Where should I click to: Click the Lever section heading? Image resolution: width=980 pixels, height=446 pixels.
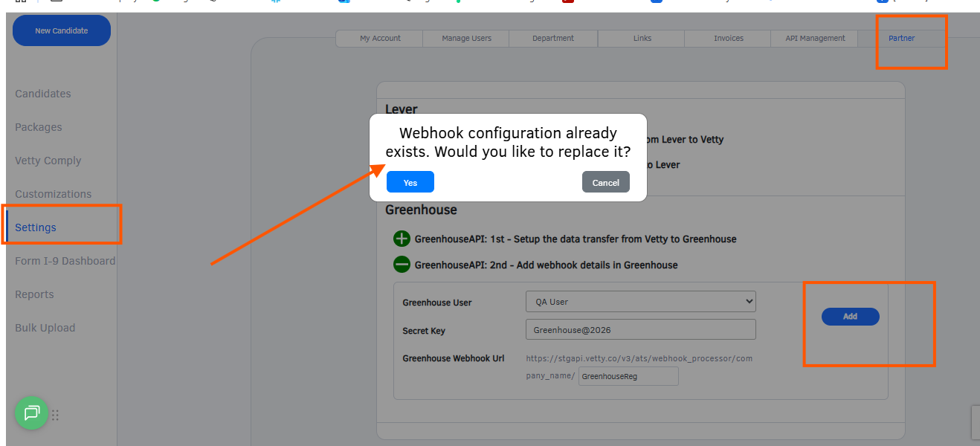(x=402, y=109)
